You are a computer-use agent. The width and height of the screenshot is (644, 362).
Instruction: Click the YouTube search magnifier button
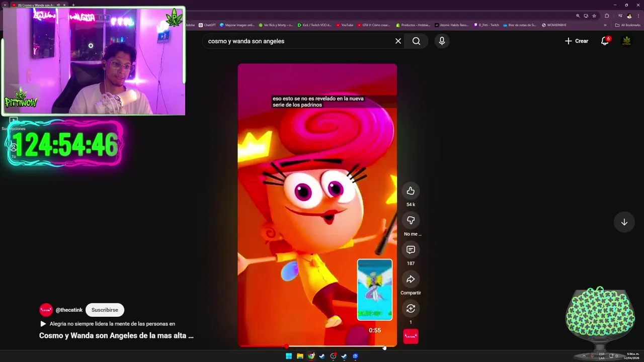[416, 41]
